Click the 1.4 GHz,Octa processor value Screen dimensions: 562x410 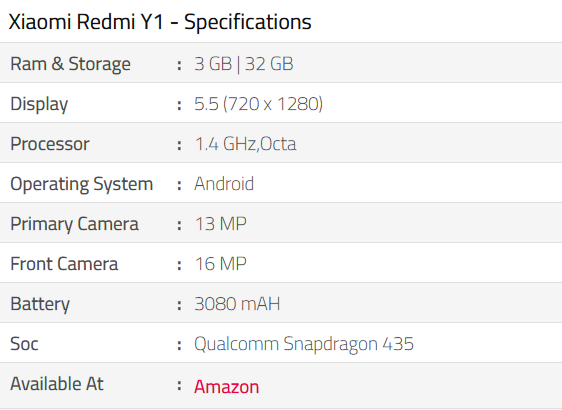pyautogui.click(x=246, y=144)
